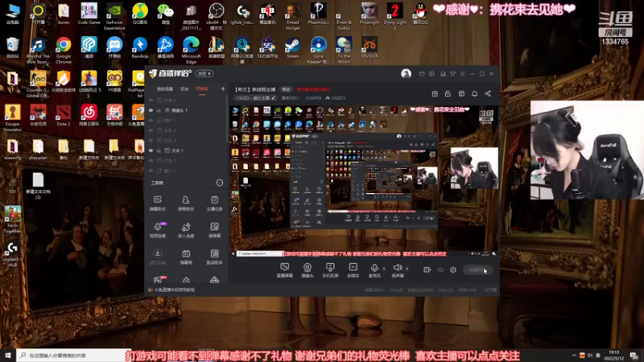The width and height of the screenshot is (644, 362).
Task: Switch to the middle scene tab
Action: coord(184,89)
